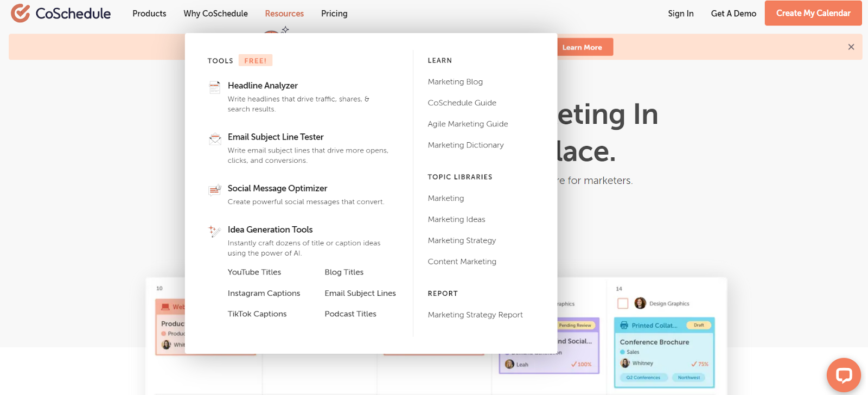The height and width of the screenshot is (395, 868).
Task: Click Get A Demo
Action: click(733, 14)
